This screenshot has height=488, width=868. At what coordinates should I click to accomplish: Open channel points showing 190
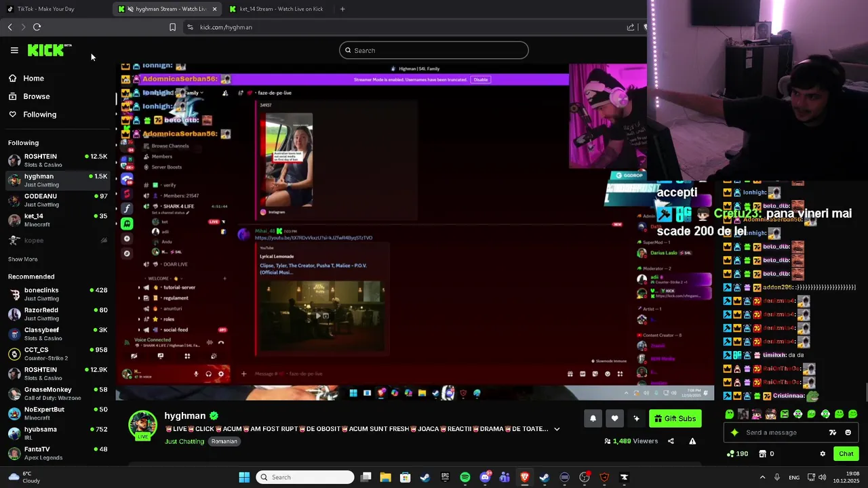pos(737,453)
